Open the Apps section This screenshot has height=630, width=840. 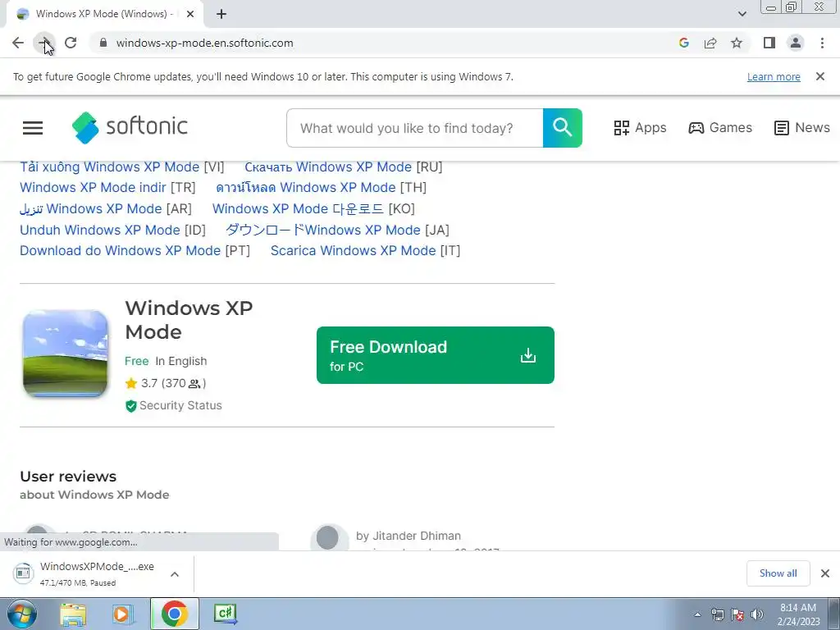(x=640, y=127)
